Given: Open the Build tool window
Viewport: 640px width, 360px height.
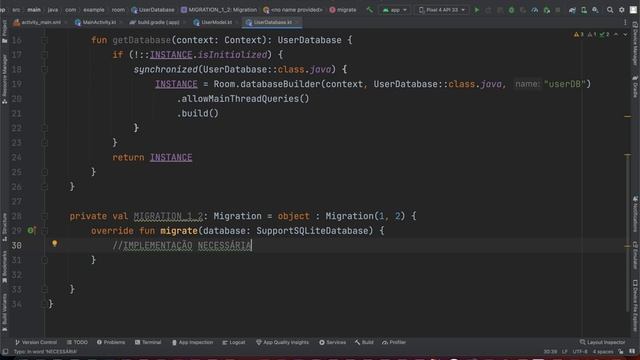Looking at the screenshot, I should pyautogui.click(x=364, y=342).
